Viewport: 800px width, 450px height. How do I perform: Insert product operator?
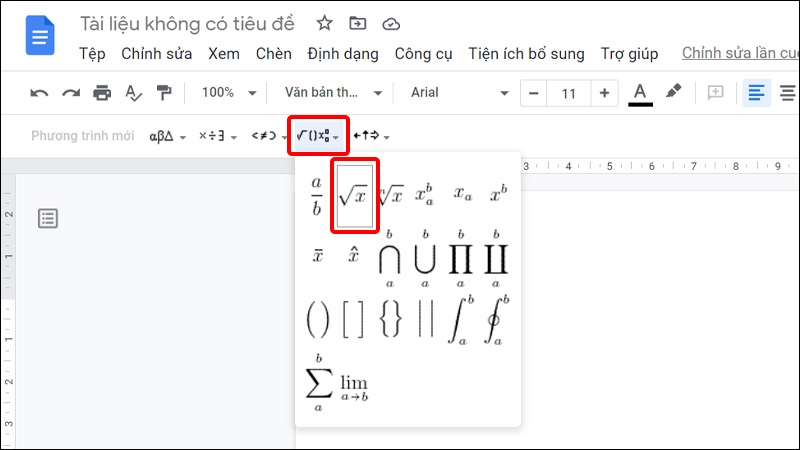tap(460, 259)
